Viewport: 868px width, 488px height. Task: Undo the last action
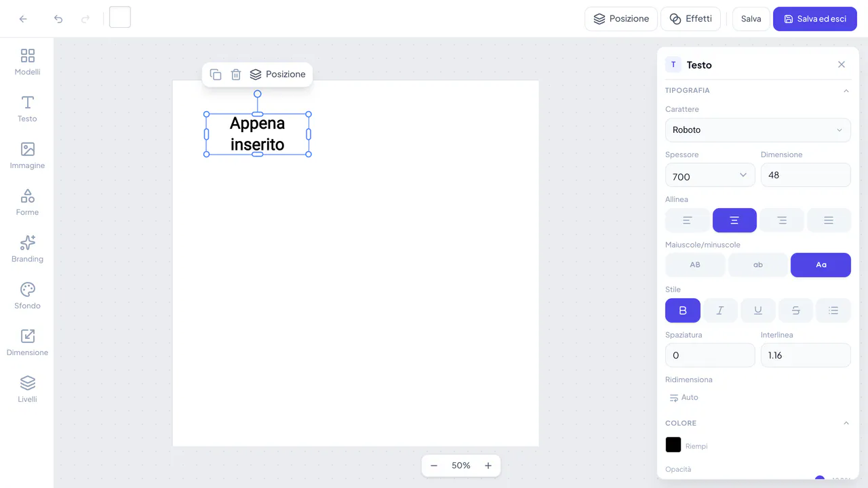point(58,19)
